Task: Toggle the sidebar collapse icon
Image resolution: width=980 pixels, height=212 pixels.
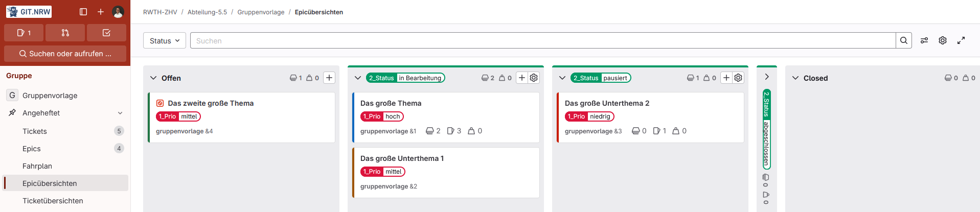Action: (x=83, y=12)
